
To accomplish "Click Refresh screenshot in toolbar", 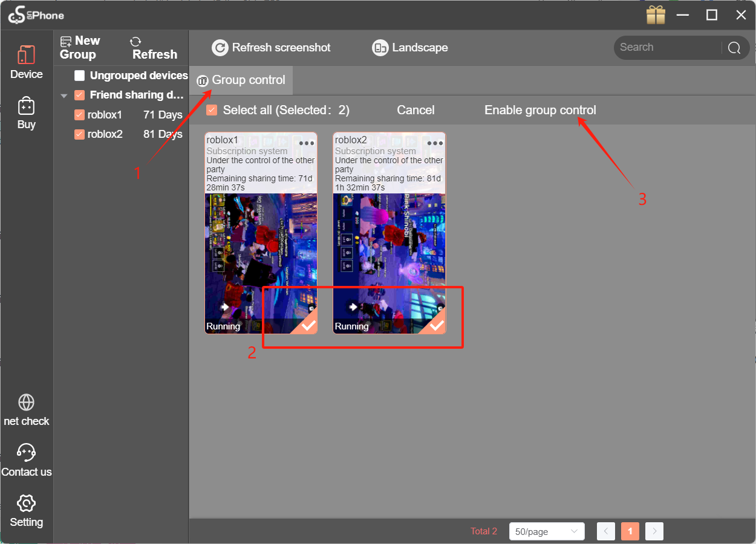I will pos(271,48).
